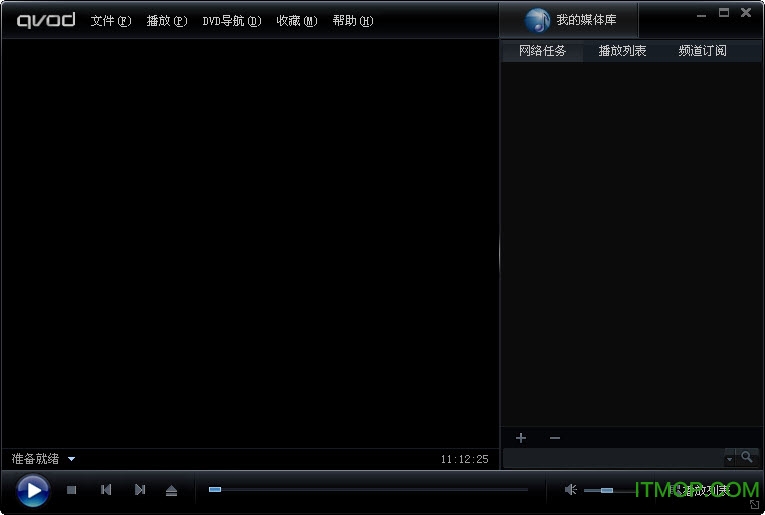This screenshot has height=515, width=765.
Task: Switch to the 频道订阅 tab
Action: point(702,51)
